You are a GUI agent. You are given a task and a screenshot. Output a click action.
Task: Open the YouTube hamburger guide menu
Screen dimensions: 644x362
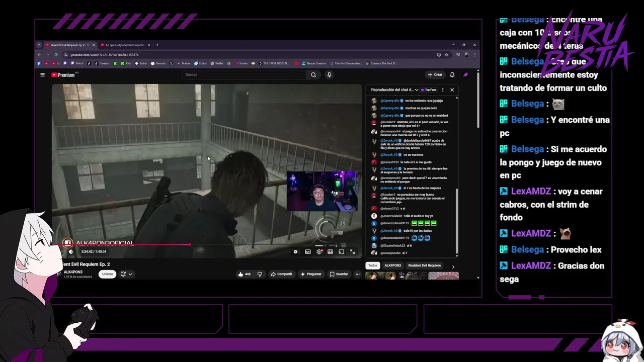coord(42,75)
